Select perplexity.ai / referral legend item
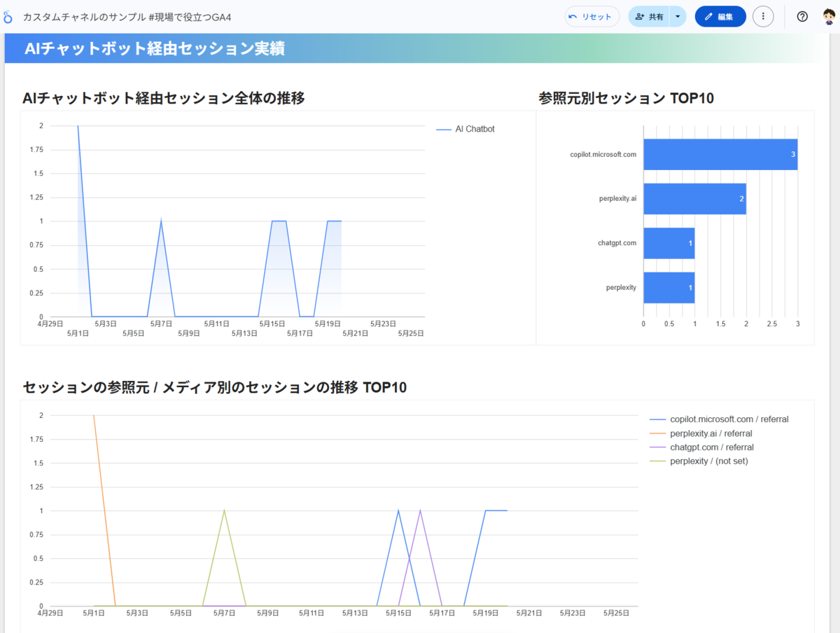 [x=701, y=433]
